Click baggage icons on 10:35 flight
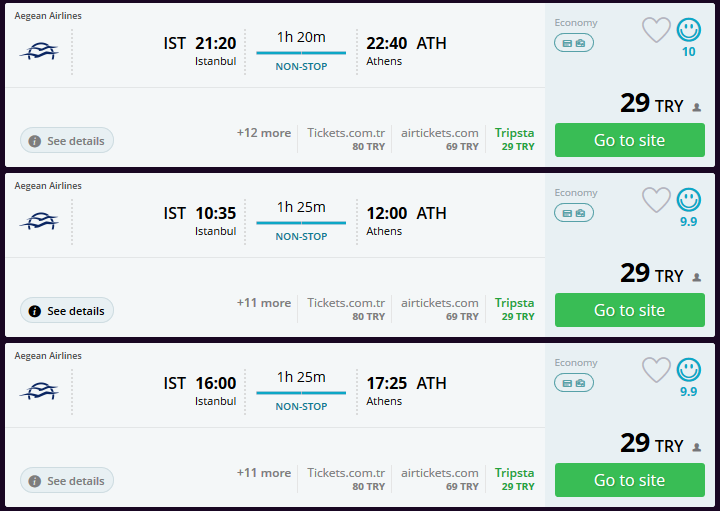The width and height of the screenshot is (720, 511). [x=574, y=213]
